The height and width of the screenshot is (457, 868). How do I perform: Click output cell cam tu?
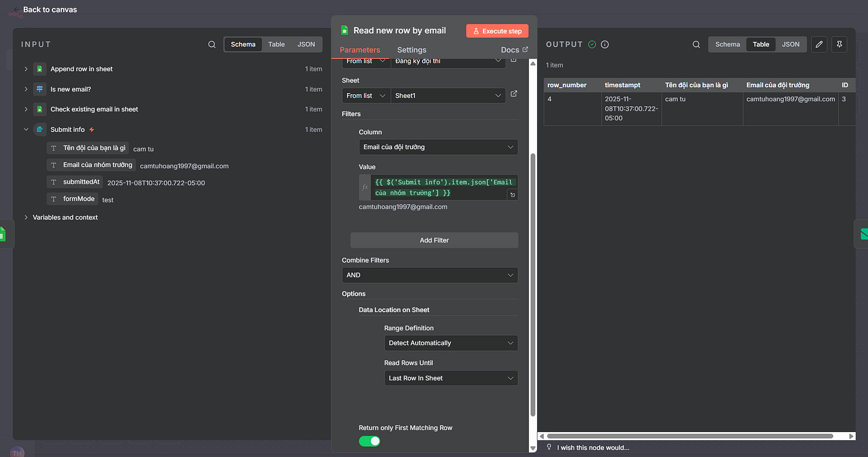[702, 109]
